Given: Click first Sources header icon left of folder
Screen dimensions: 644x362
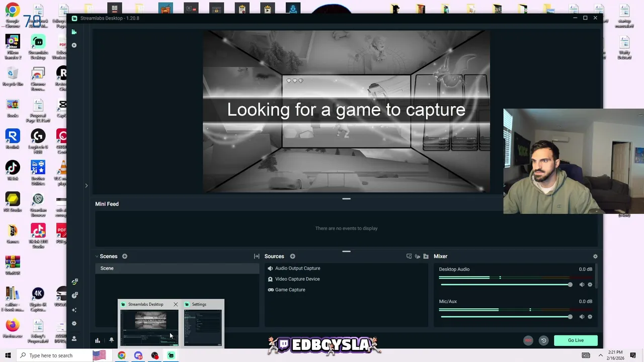Looking at the screenshot, I should pos(409,256).
